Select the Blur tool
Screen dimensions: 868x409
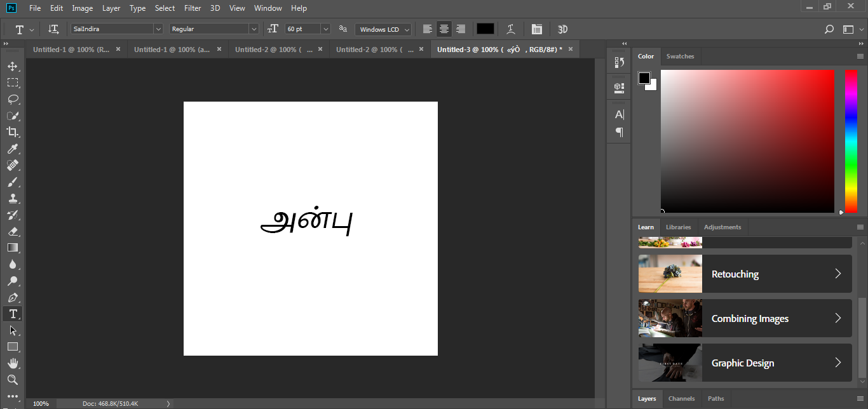coord(13,264)
